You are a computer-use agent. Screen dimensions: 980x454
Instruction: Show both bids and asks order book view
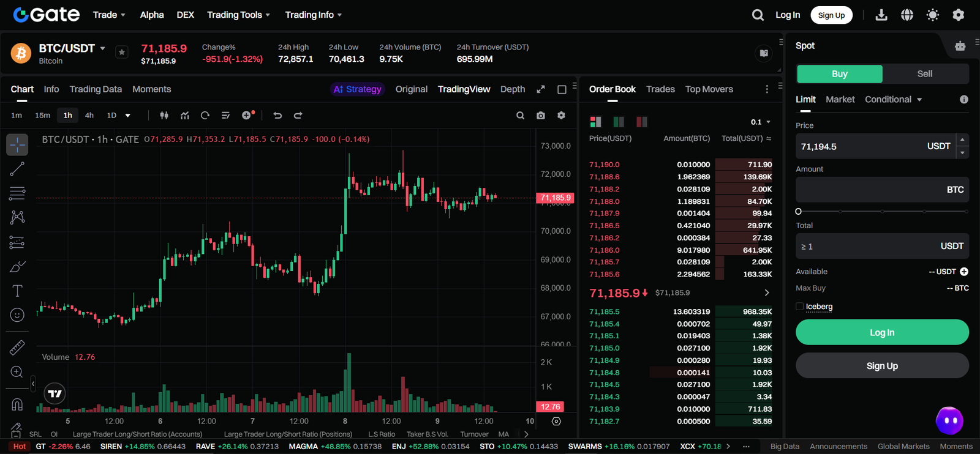click(595, 122)
